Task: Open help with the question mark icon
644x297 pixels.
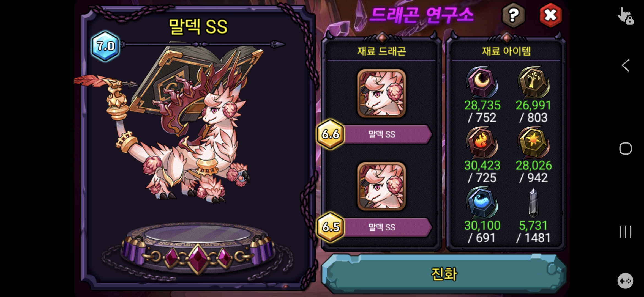Action: point(513,15)
